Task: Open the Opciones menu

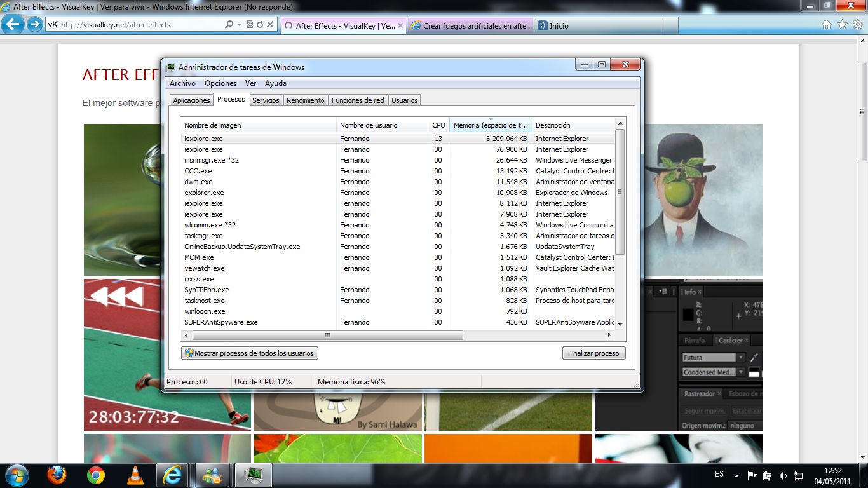Action: 220,83
